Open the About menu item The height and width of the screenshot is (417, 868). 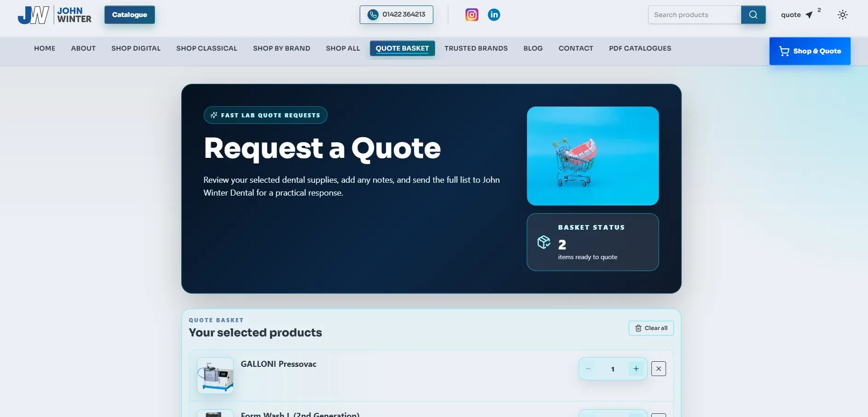coord(83,48)
